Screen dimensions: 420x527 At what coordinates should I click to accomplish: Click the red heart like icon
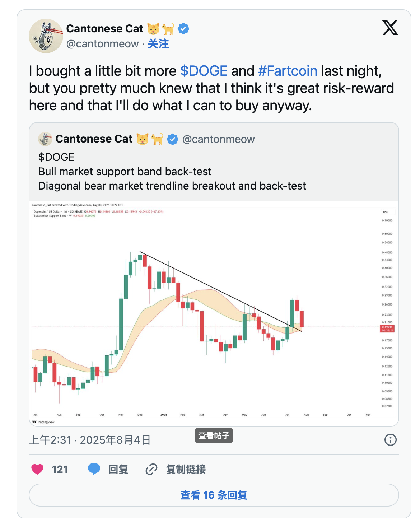[37, 469]
